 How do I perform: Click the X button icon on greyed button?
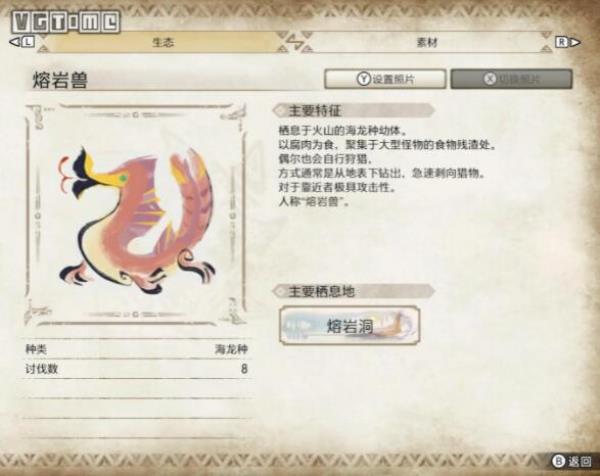point(490,79)
